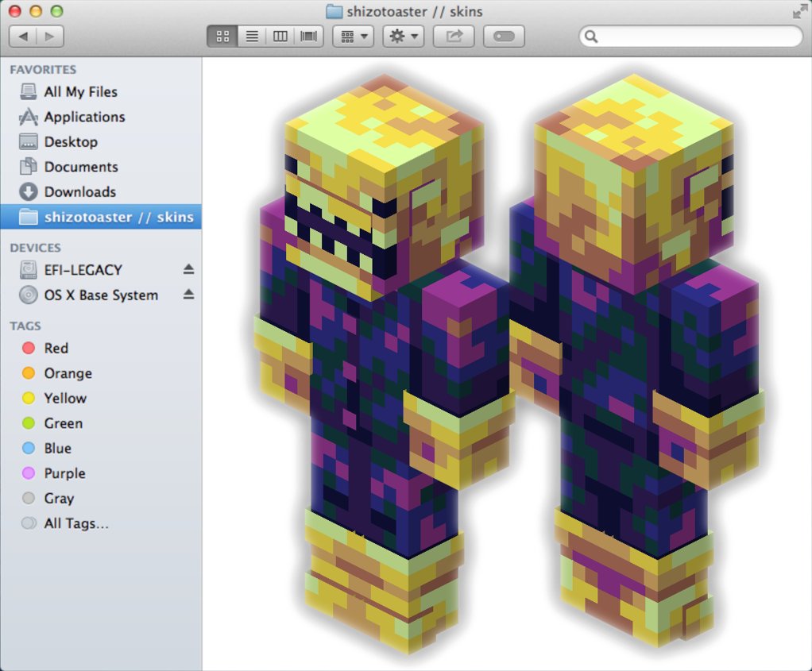This screenshot has width=812, height=671.
Task: Click the All My Files icon
Action: [x=29, y=91]
